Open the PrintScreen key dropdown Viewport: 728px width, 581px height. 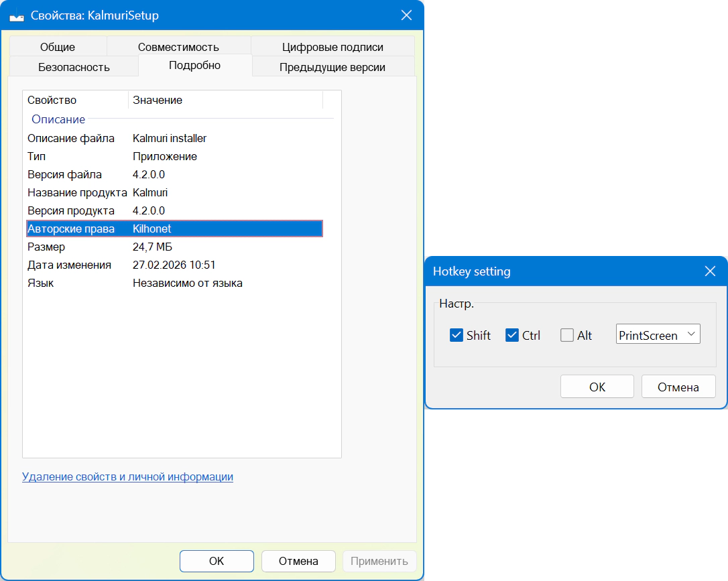click(x=658, y=334)
